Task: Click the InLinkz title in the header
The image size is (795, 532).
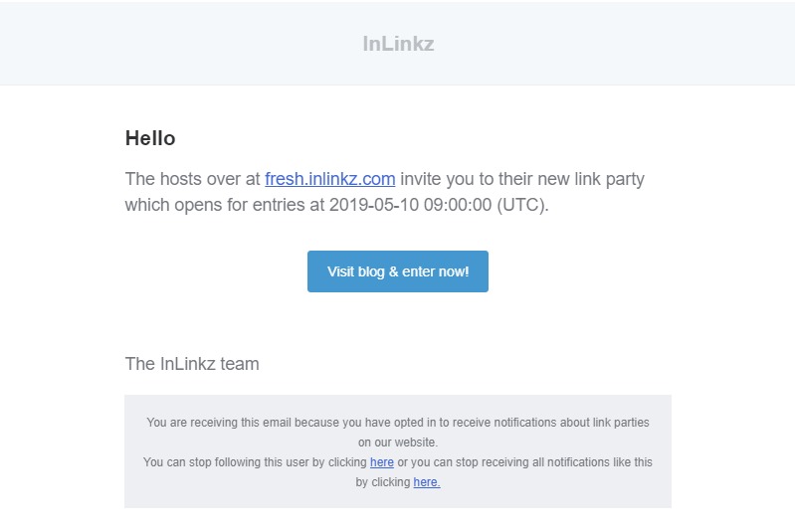Action: coord(398,44)
